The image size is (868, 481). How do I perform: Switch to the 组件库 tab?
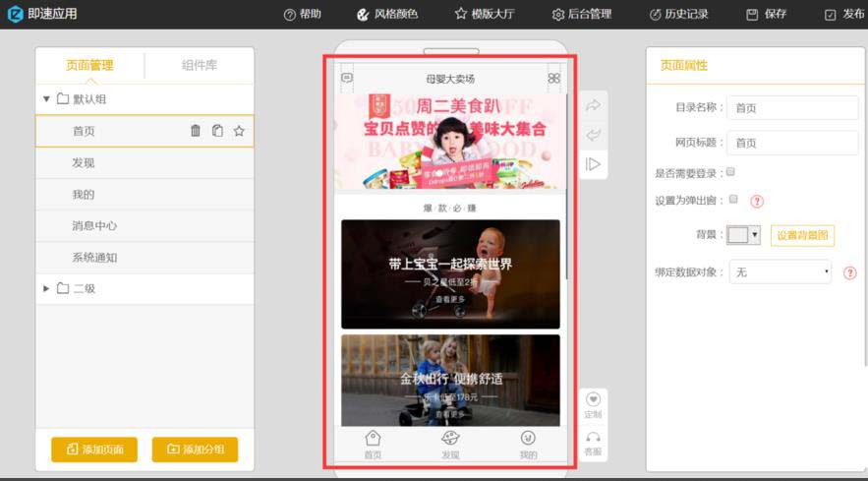click(200, 66)
